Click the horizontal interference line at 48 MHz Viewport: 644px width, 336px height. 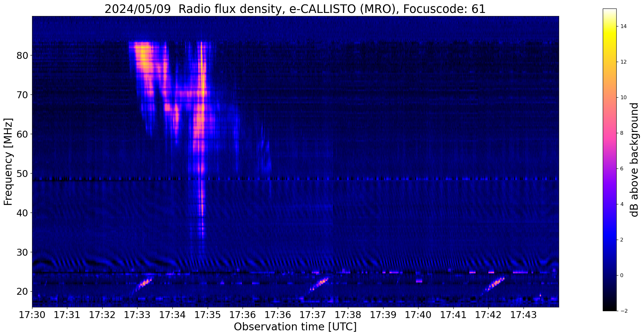[x=295, y=179]
